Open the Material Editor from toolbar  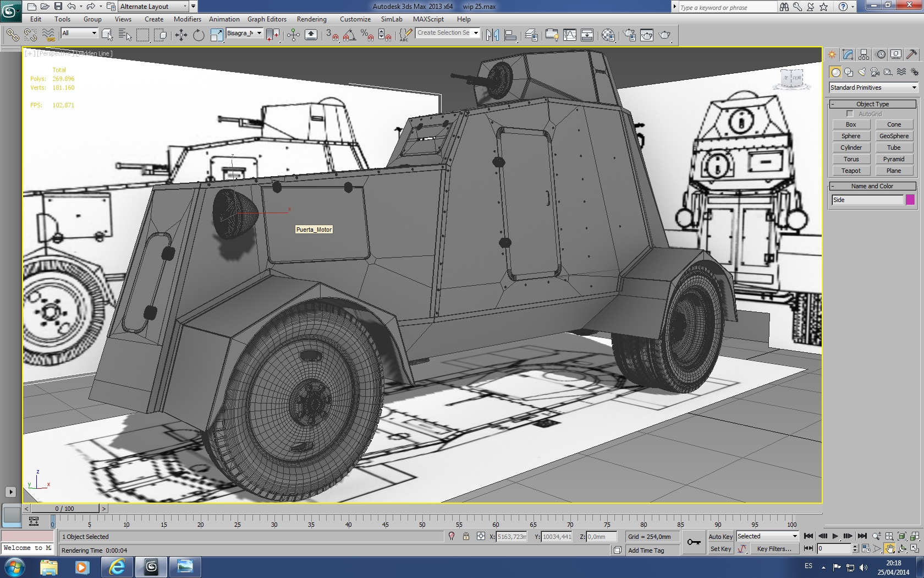pyautogui.click(x=608, y=35)
